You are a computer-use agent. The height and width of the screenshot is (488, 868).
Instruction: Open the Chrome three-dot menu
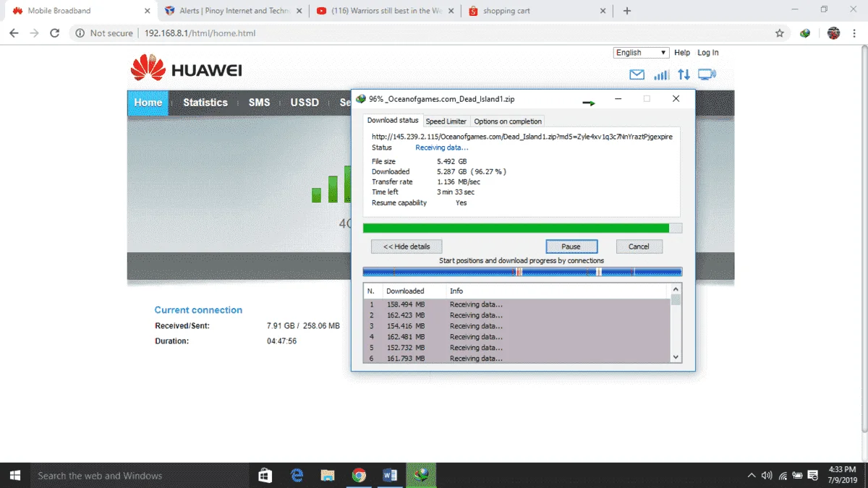tap(856, 33)
